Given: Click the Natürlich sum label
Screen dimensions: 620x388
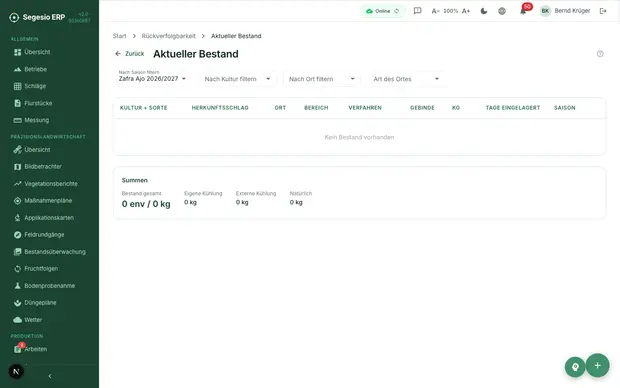Looking at the screenshot, I should [301, 193].
